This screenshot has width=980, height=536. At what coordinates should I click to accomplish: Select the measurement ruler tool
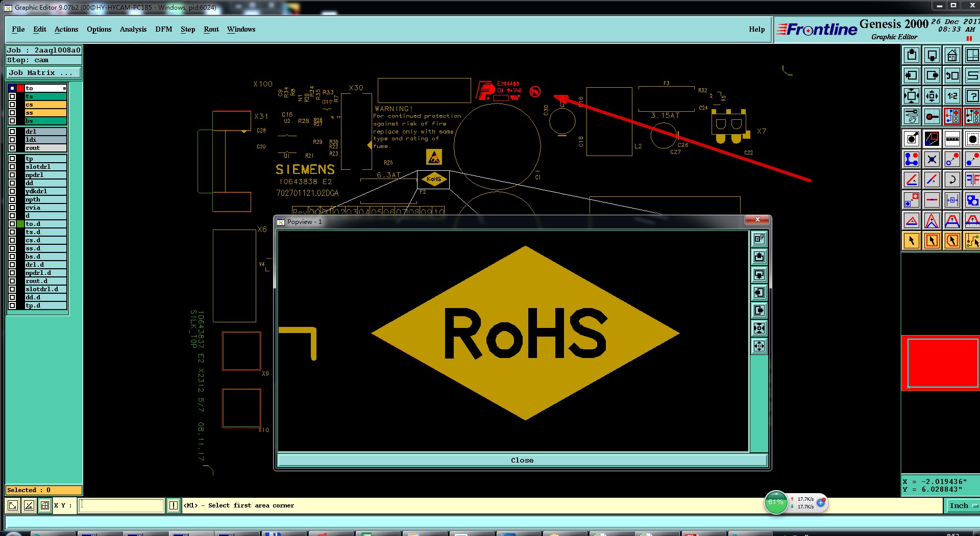point(952,139)
